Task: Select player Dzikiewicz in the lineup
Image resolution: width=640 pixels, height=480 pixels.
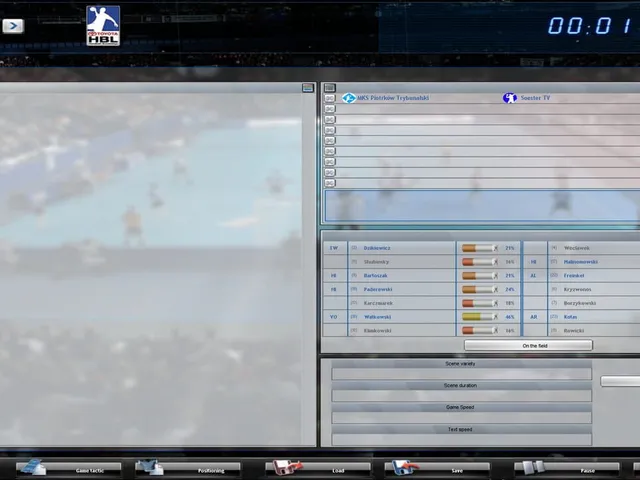Action: point(377,248)
